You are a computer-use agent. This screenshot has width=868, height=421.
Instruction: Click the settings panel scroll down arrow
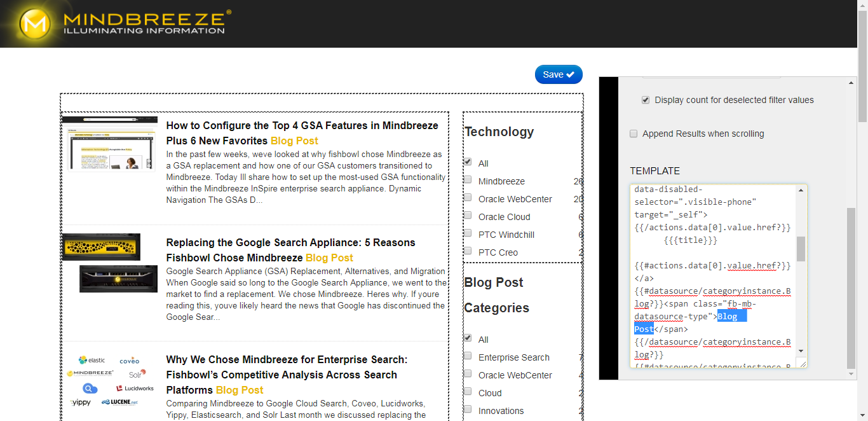pos(851,375)
